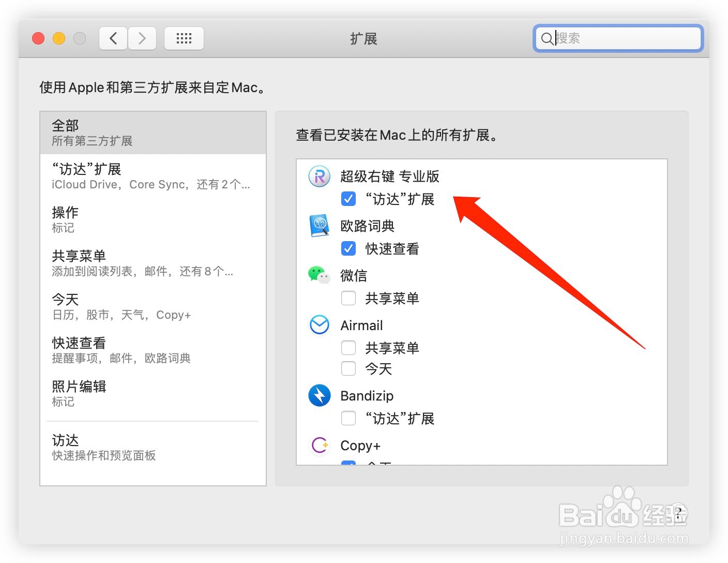Click the magnifier icon in search field
The image size is (728, 563).
(x=547, y=38)
